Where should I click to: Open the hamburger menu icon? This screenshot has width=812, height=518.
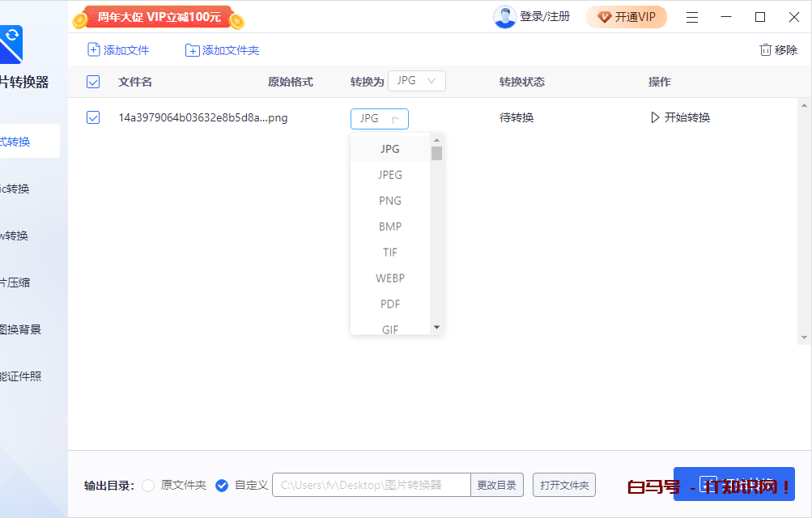[x=692, y=17]
